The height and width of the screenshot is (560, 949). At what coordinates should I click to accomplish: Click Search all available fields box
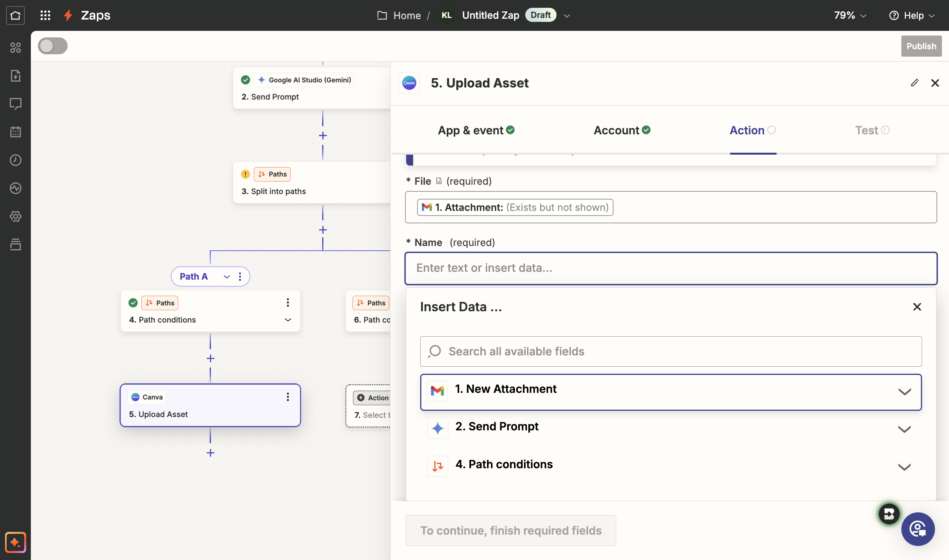pyautogui.click(x=671, y=351)
